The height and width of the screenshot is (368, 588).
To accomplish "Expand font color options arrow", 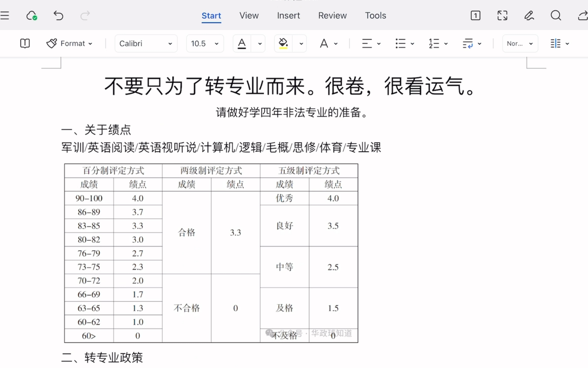I will pos(259,44).
